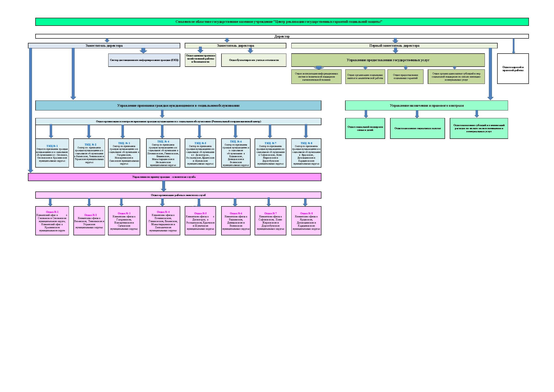Click Управление признания граждан нуждающимися bar
The width and height of the screenshot is (554, 392).
click(178, 105)
